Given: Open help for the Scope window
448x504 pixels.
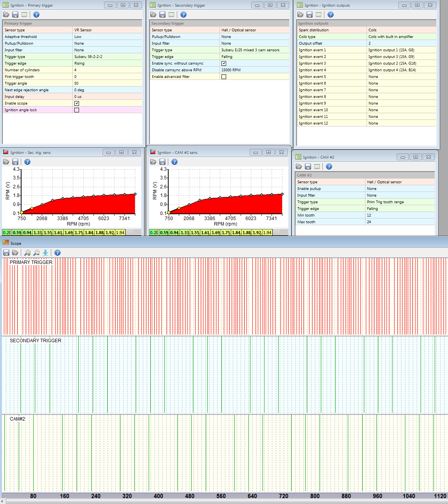Looking at the screenshot, I should (58, 253).
